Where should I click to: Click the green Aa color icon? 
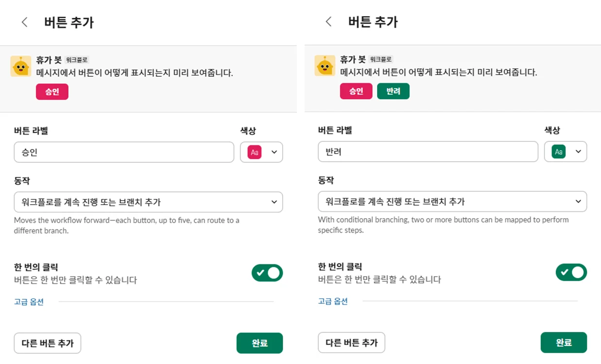click(x=559, y=152)
